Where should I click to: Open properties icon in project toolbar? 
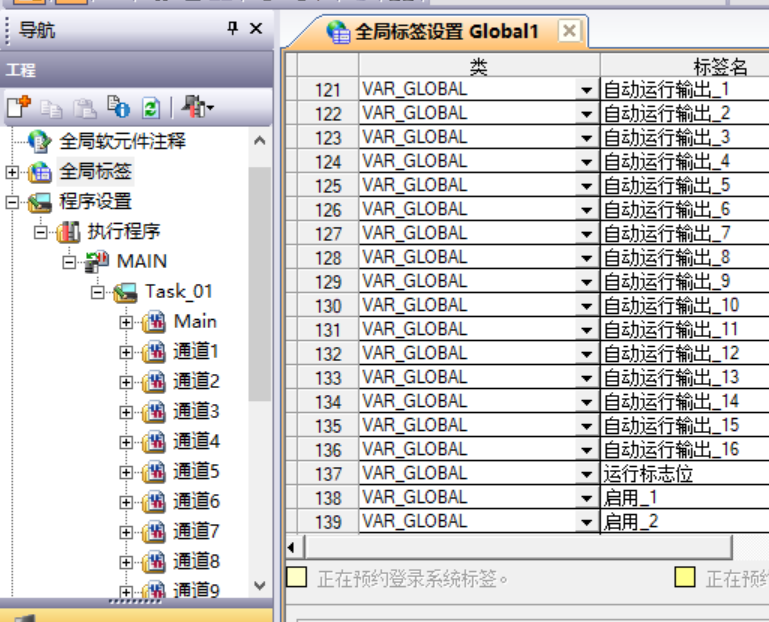[x=117, y=107]
